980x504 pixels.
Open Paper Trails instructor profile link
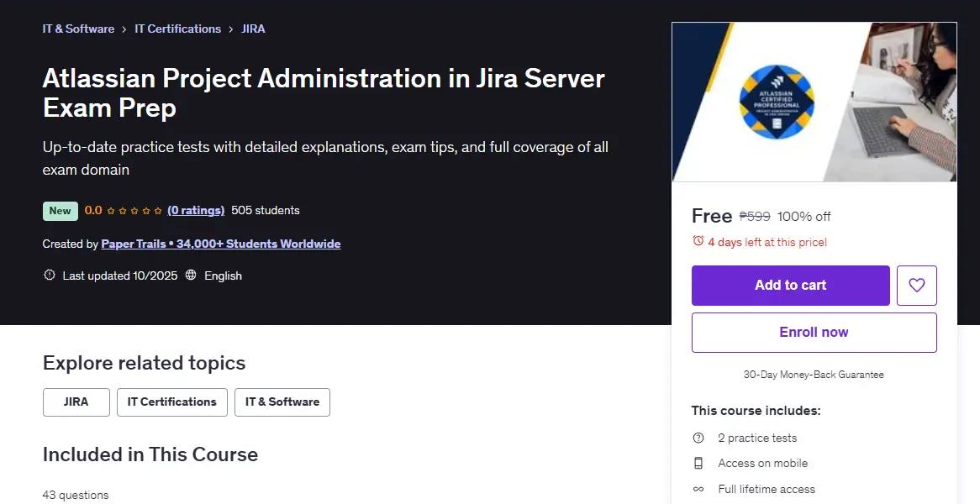(x=220, y=244)
